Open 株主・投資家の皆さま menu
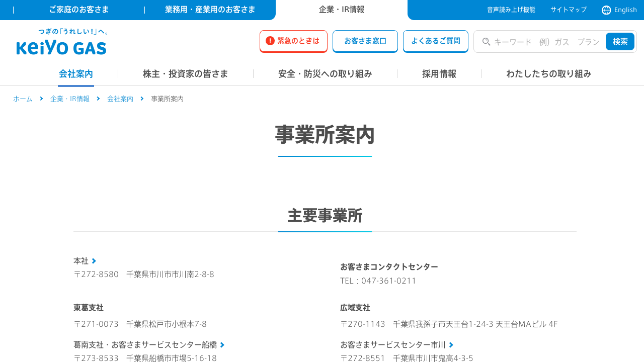Image resolution: width=644 pixels, height=362 pixels. pos(185,74)
